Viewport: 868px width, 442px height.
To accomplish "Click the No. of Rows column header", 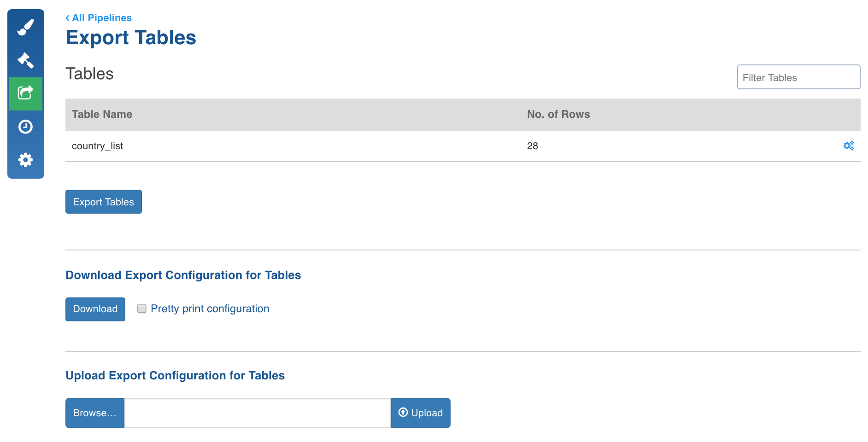I will (x=558, y=114).
